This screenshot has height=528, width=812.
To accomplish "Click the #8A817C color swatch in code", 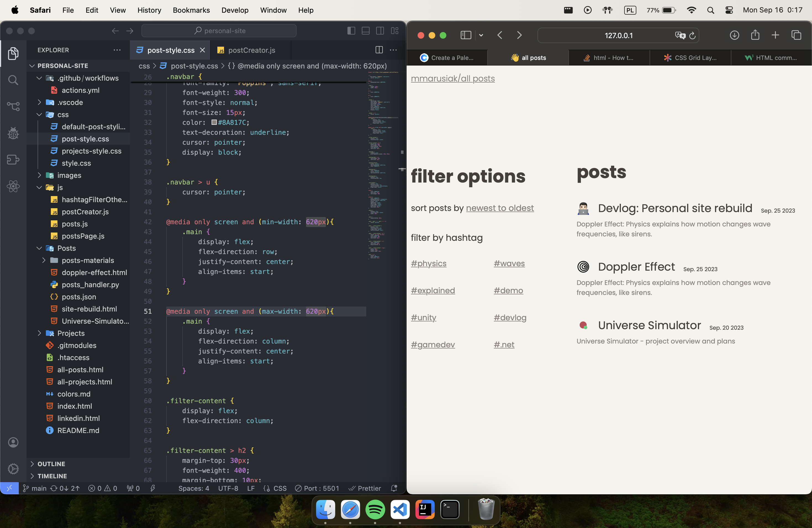I will 214,122.
